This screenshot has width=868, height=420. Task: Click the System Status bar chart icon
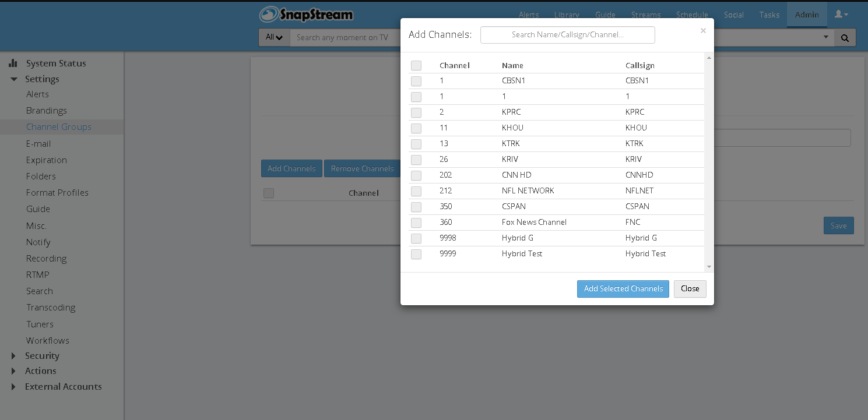[x=13, y=63]
